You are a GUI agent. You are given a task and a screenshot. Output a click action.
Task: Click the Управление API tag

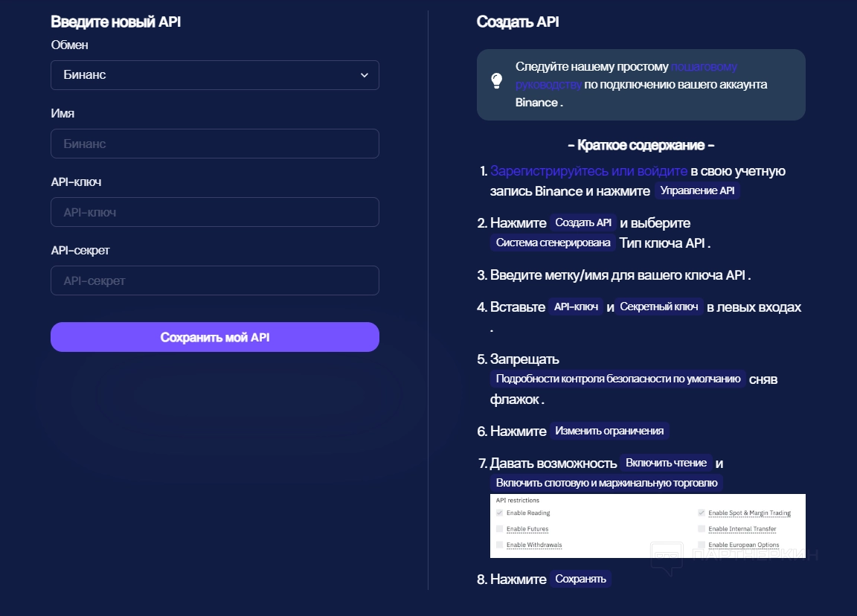pos(697,190)
